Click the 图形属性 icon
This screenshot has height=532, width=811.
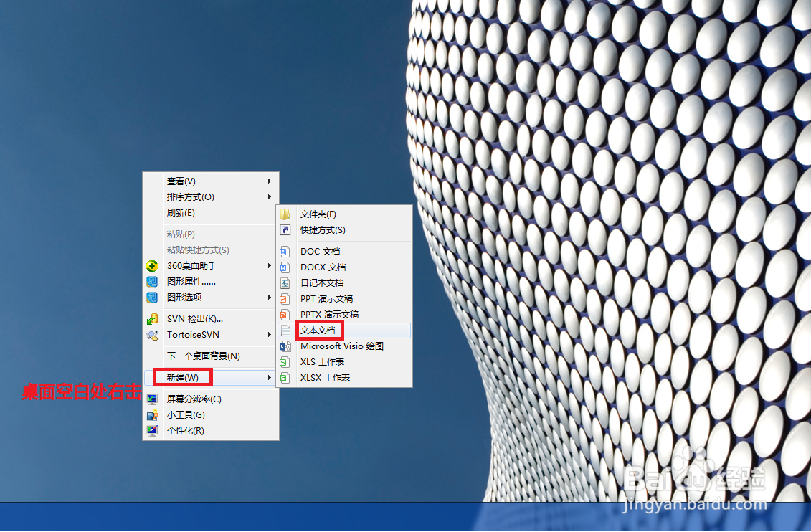pos(153,281)
